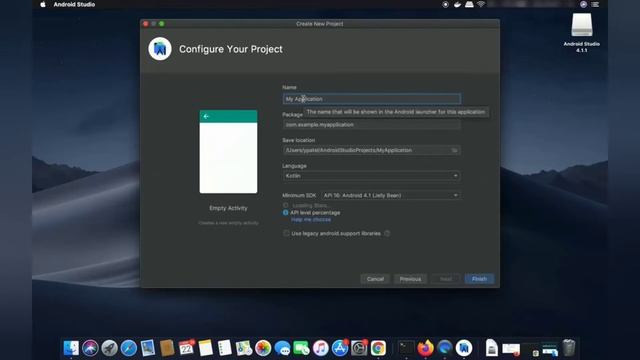Click the Name field containing My Application
Viewport: 640px width, 360px height.
(371, 99)
